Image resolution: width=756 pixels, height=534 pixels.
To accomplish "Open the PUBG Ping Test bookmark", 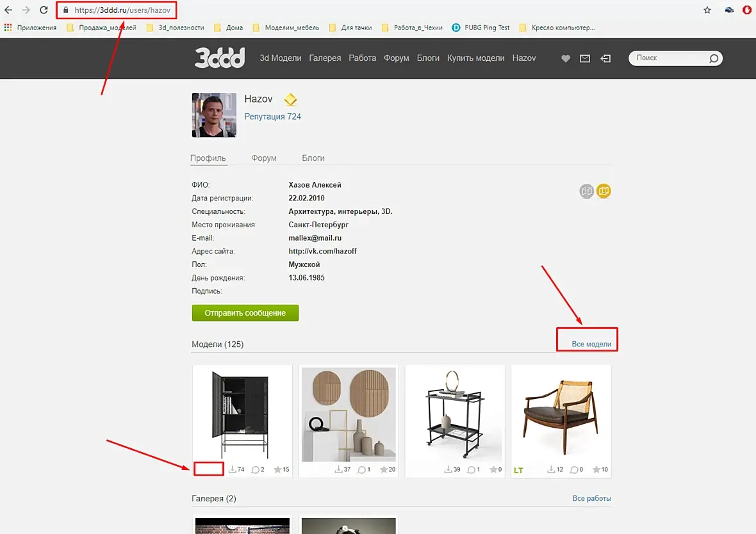I will pyautogui.click(x=481, y=28).
